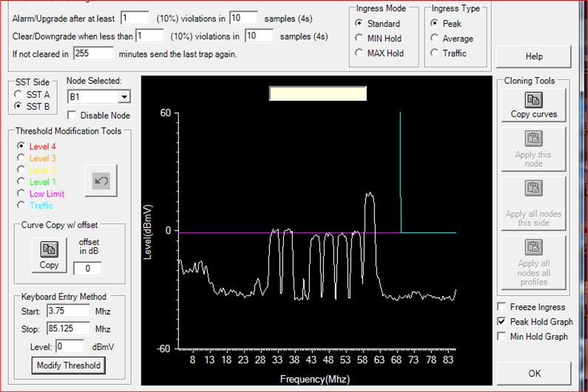Click Clear/Downgrade samples field
Screen dimensions: 588x392
tap(259, 36)
